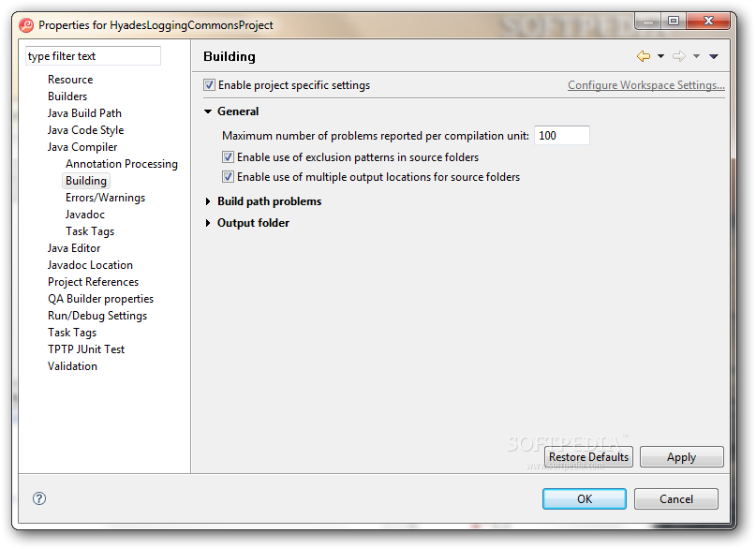
Task: Select Resource in the properties tree
Action: point(70,80)
